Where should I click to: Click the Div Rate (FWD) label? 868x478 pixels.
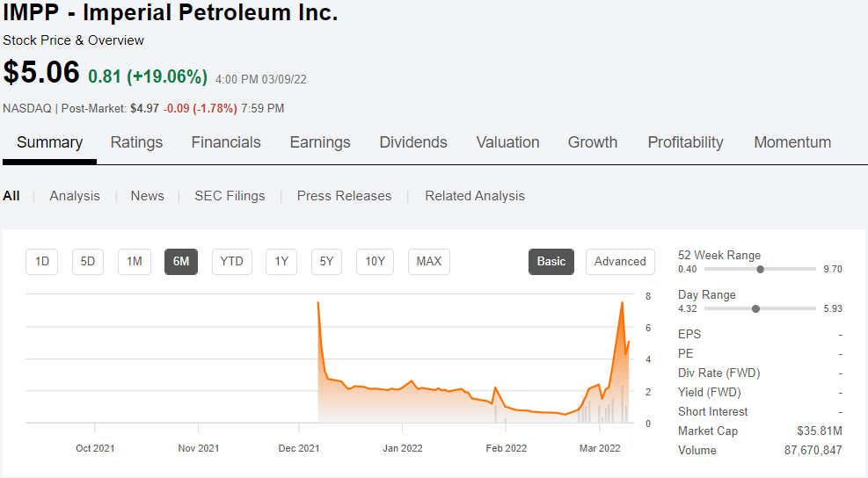point(718,373)
